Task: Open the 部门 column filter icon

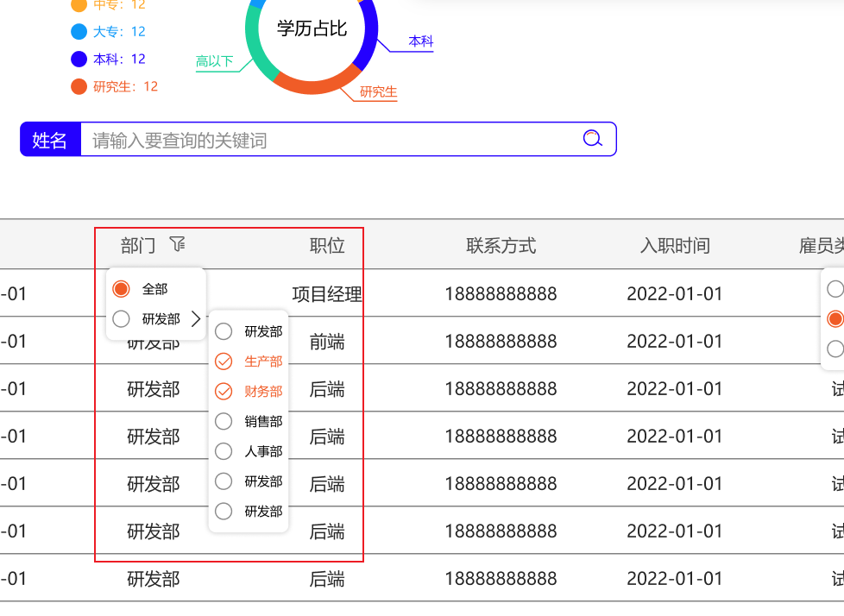Action: pyautogui.click(x=177, y=245)
